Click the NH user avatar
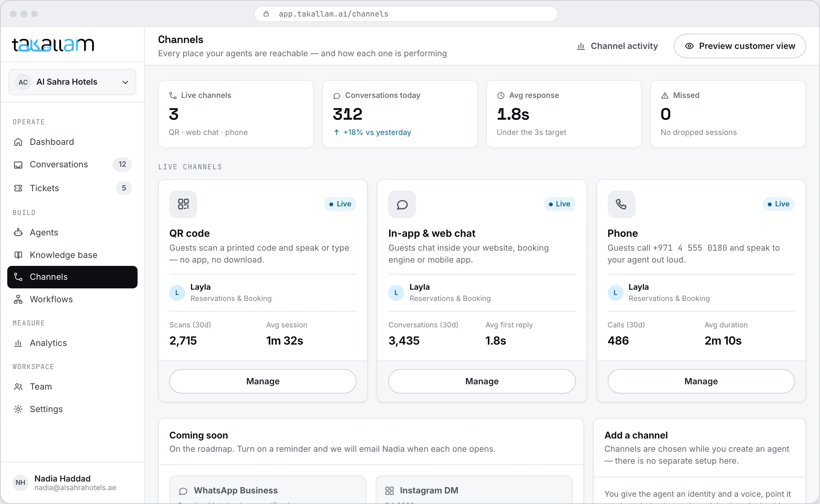The height and width of the screenshot is (504, 820). [x=20, y=483]
